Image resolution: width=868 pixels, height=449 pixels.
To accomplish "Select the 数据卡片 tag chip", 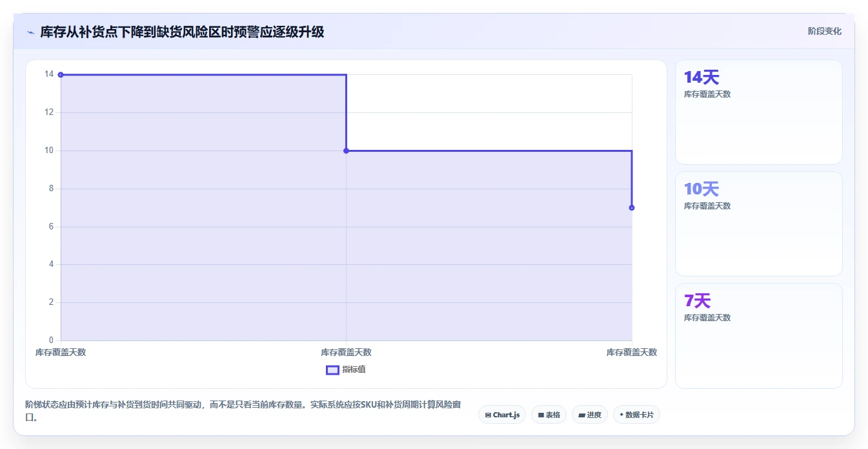I will (x=636, y=415).
